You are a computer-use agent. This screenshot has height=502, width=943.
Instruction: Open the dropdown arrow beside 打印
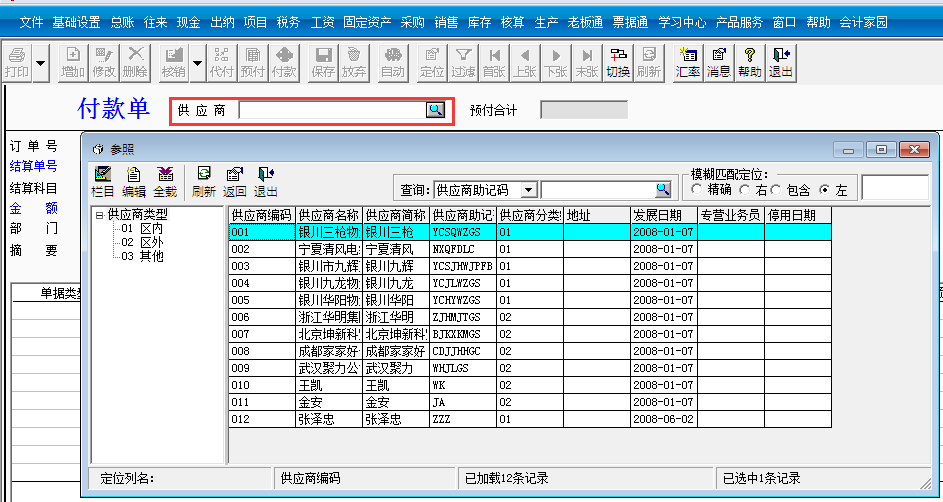point(41,63)
